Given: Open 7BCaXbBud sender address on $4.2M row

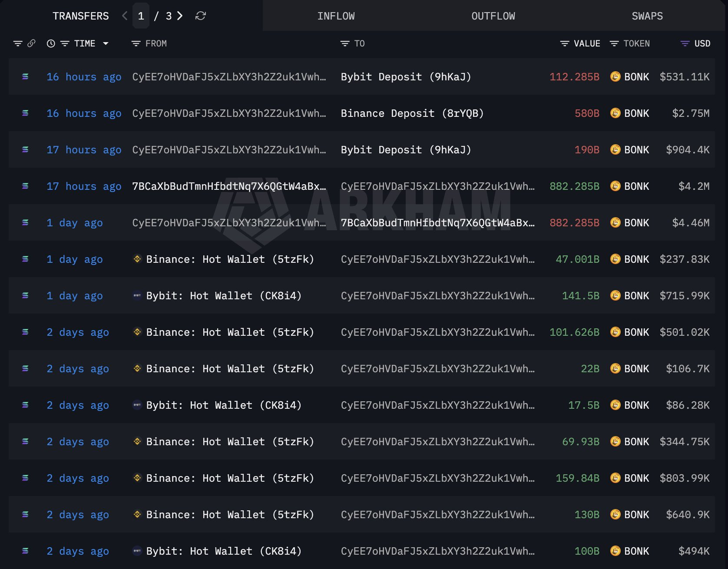Looking at the screenshot, I should 229,186.
